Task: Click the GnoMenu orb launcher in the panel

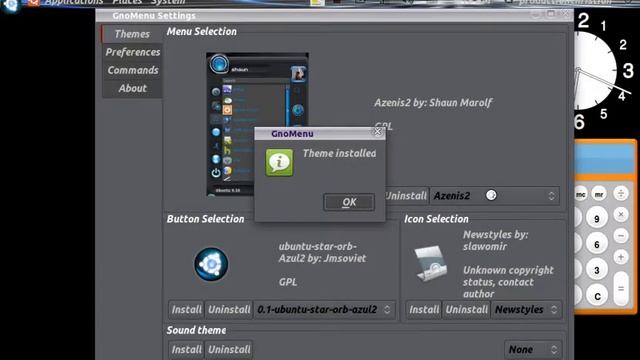Action: point(11,5)
